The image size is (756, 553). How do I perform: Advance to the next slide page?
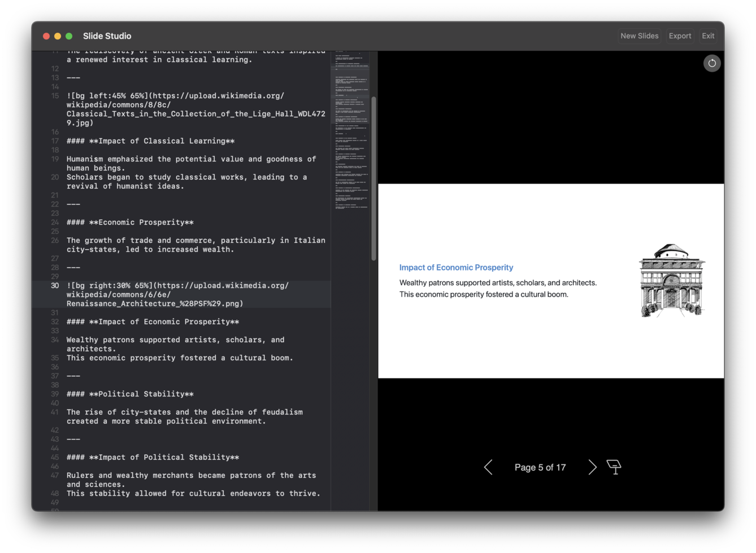(x=592, y=467)
